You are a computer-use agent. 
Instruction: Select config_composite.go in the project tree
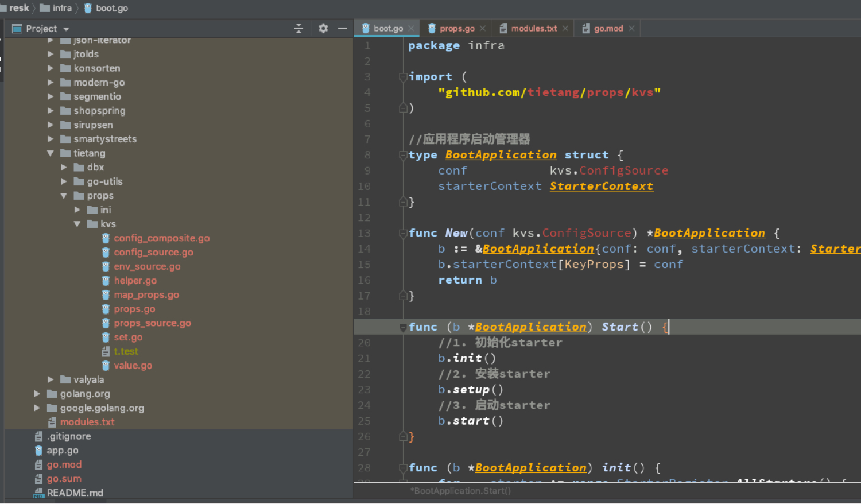[161, 238]
